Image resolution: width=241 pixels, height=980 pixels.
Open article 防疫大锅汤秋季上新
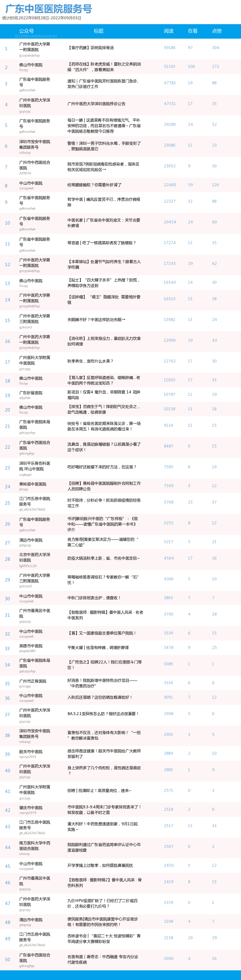(x=104, y=558)
